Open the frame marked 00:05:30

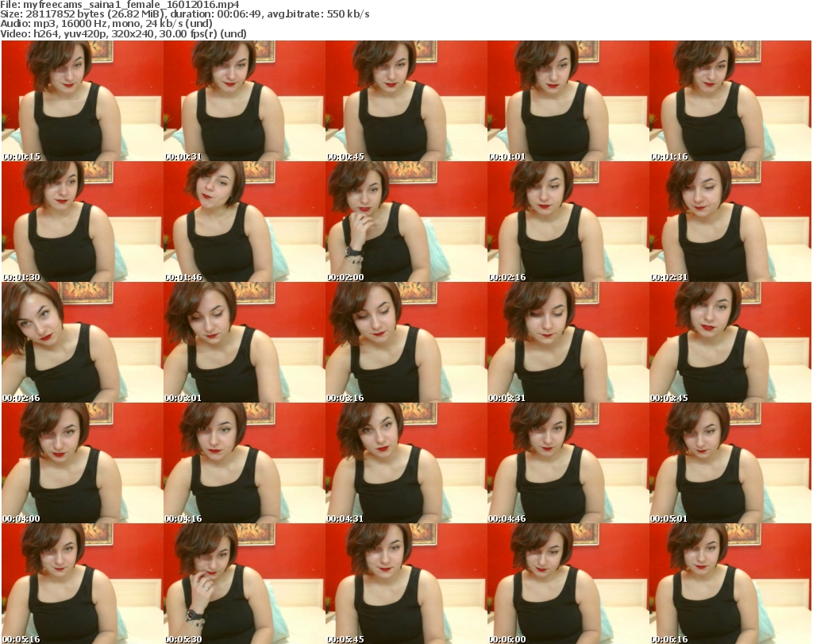pos(245,584)
